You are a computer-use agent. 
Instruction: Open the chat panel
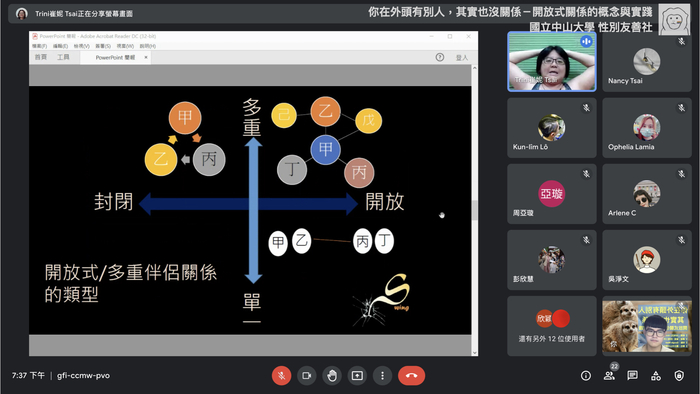tap(633, 376)
